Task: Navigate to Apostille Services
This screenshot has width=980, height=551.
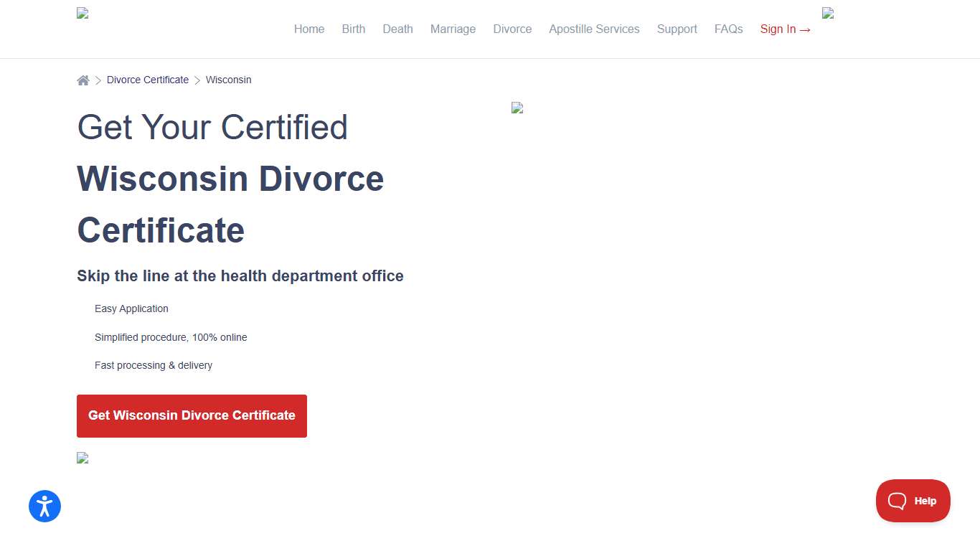Action: 594,29
